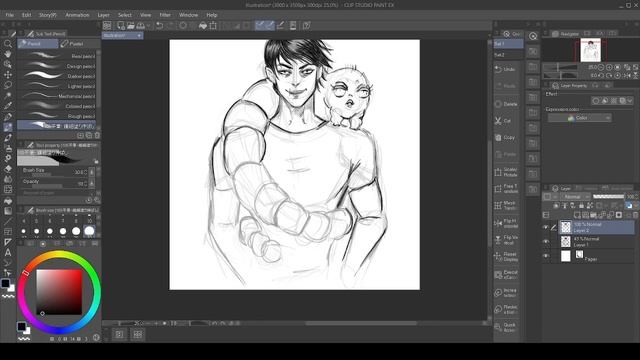Open the Animation menu
This screenshot has width=640, height=360.
(77, 15)
